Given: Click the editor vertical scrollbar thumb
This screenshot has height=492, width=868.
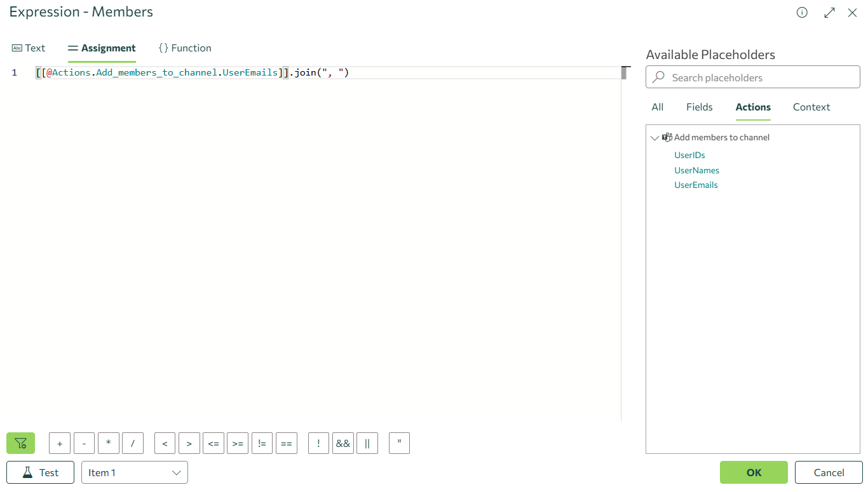Looking at the screenshot, I should pos(625,73).
